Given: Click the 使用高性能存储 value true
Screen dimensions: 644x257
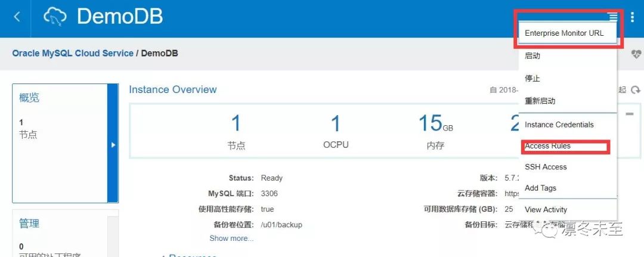Looking at the screenshot, I should (267, 209).
